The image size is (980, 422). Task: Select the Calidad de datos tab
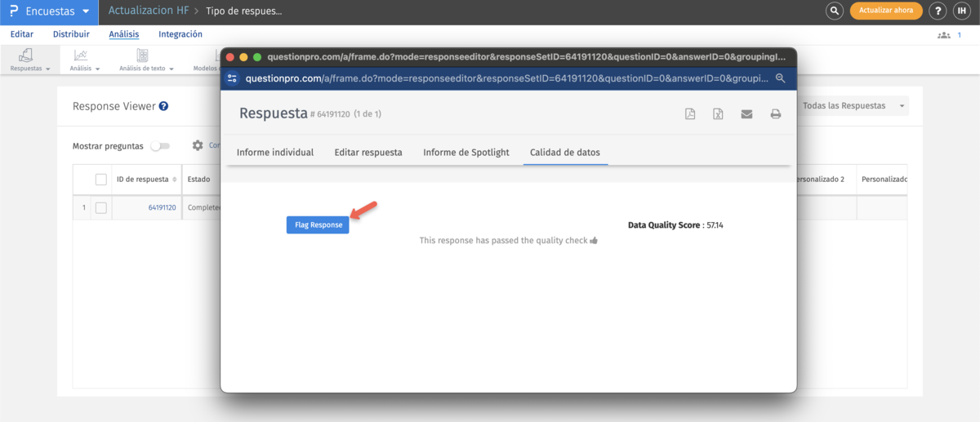[x=565, y=153]
